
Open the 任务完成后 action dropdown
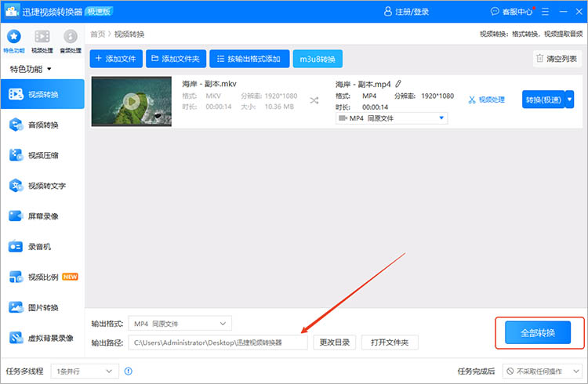543,371
